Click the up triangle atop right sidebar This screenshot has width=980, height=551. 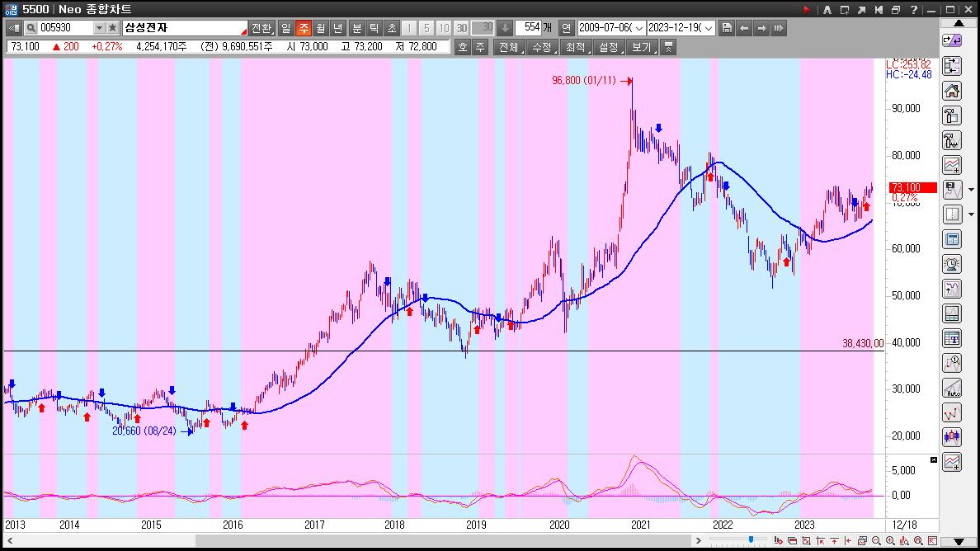tap(959, 23)
